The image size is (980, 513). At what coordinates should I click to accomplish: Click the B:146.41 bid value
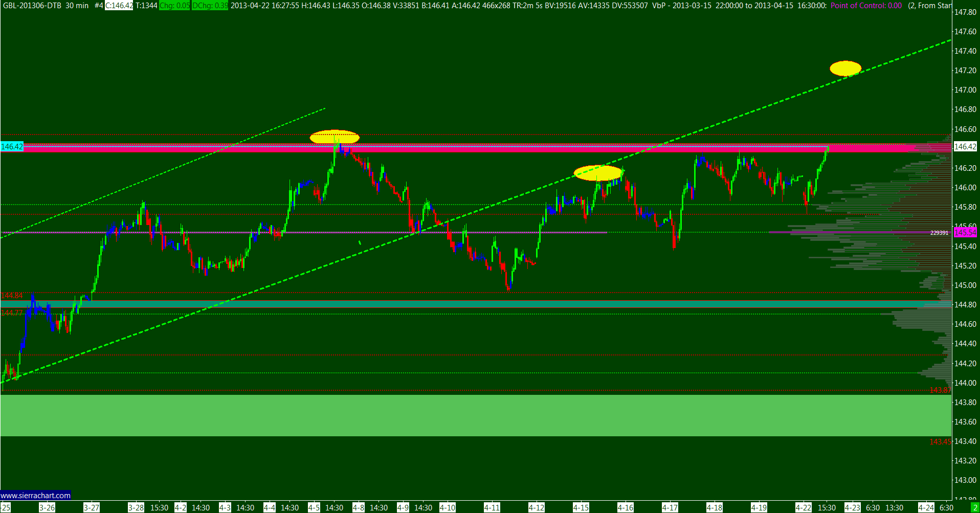[436, 6]
